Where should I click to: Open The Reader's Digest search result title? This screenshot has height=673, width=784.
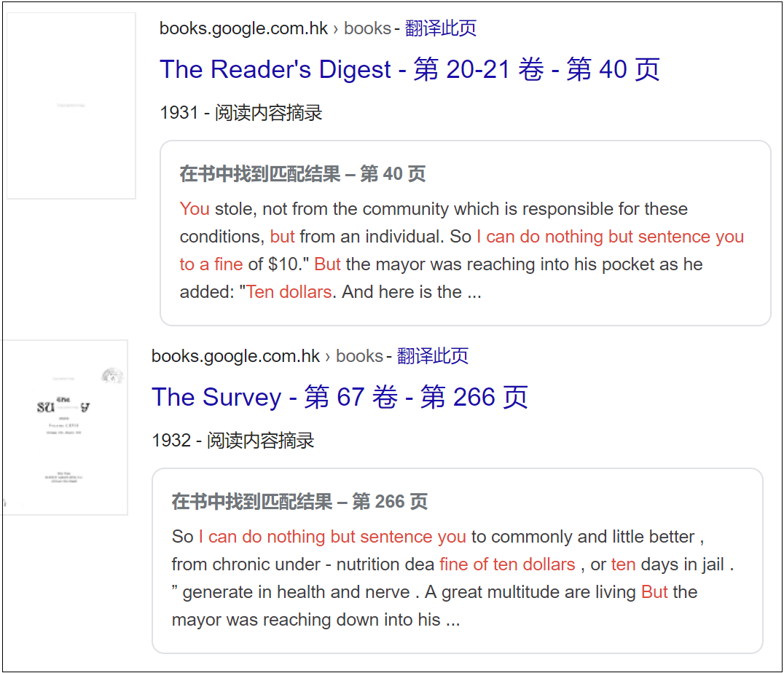(409, 69)
